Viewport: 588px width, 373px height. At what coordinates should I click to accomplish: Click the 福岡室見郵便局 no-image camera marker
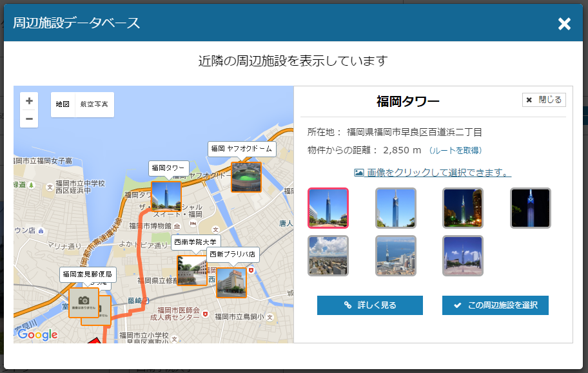coord(84,303)
